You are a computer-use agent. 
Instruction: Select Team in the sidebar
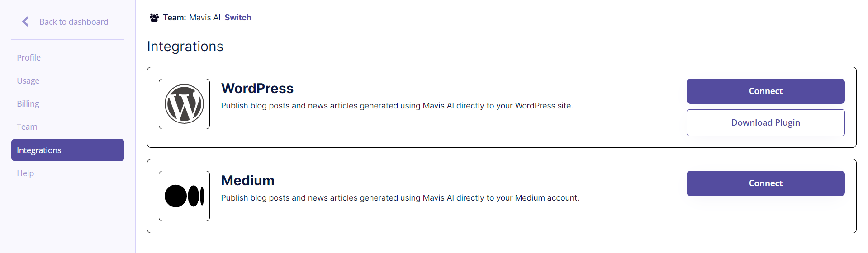click(x=27, y=127)
